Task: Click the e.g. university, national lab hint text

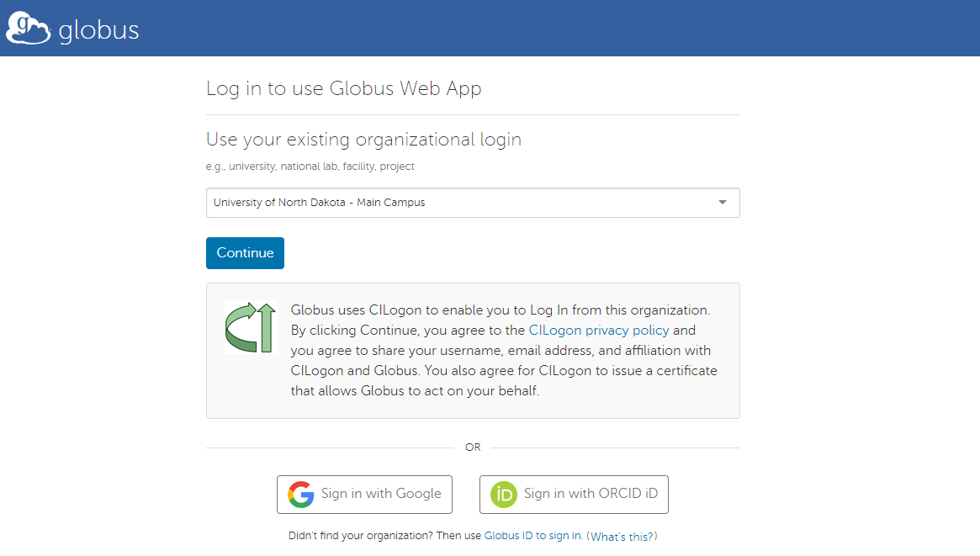Action: pos(310,167)
